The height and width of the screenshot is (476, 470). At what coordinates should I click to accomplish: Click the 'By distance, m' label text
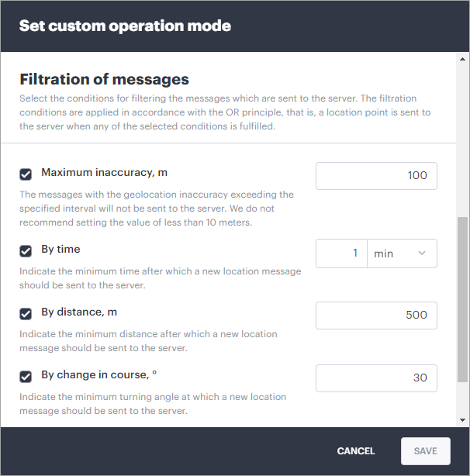click(78, 312)
